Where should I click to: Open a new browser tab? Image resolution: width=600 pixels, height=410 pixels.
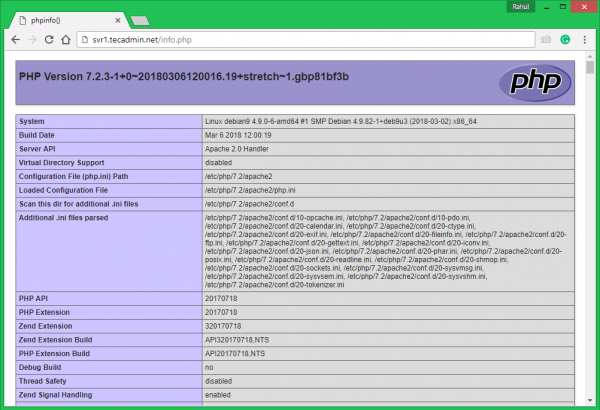[141, 18]
